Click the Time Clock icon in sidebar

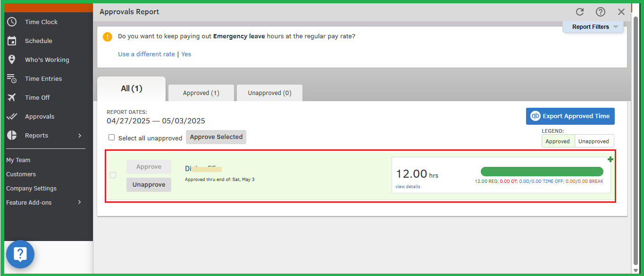(12, 22)
